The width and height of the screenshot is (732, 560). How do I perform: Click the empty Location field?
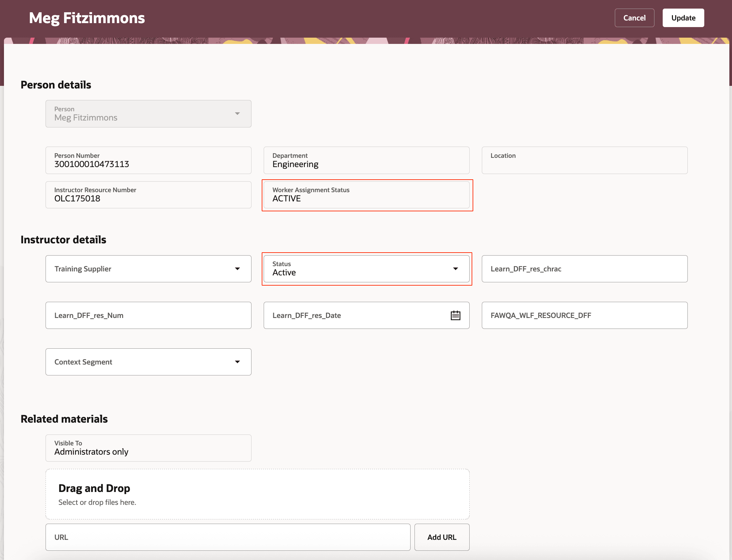coord(584,160)
